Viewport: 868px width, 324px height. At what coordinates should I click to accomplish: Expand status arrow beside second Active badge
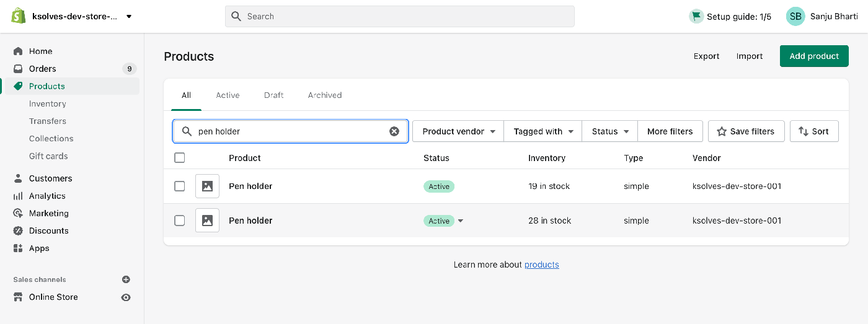click(x=461, y=221)
